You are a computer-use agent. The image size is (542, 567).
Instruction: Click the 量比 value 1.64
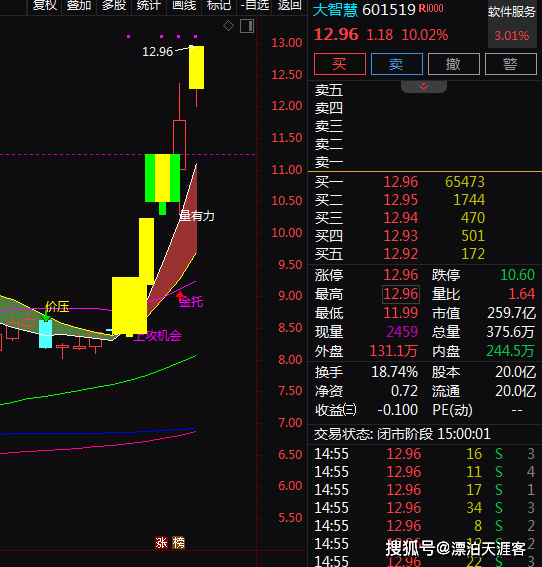(x=522, y=294)
